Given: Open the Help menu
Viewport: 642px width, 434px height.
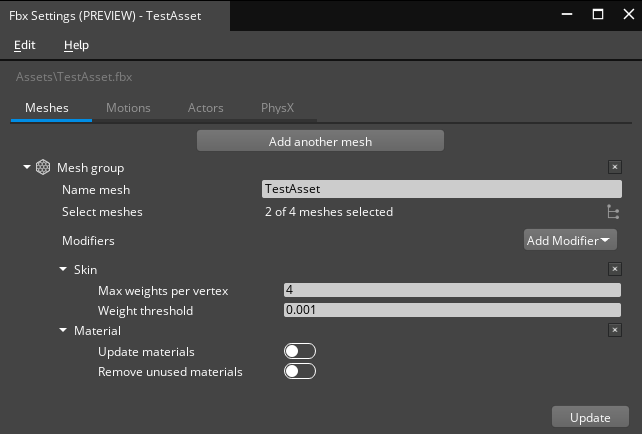Looking at the screenshot, I should [76, 45].
